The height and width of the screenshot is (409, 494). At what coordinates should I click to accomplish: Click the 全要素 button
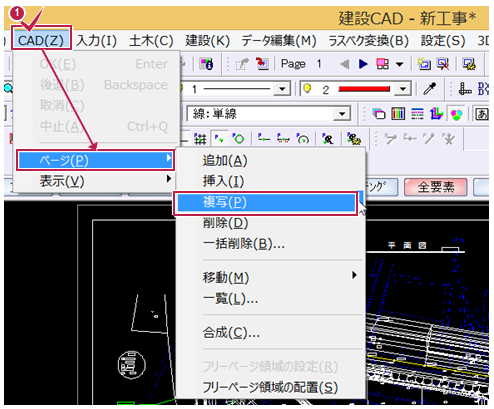[436, 187]
